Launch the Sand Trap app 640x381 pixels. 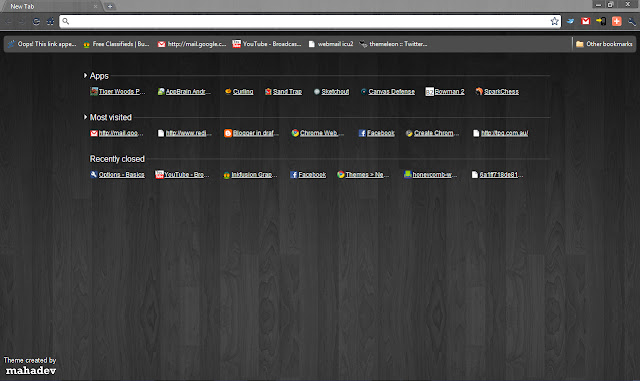pyautogui.click(x=283, y=91)
